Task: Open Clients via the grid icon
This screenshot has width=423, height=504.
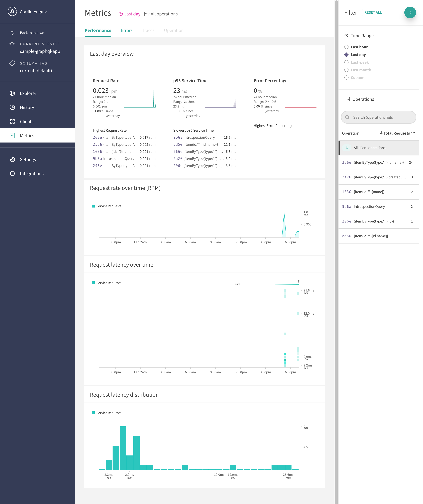Action: click(12, 121)
